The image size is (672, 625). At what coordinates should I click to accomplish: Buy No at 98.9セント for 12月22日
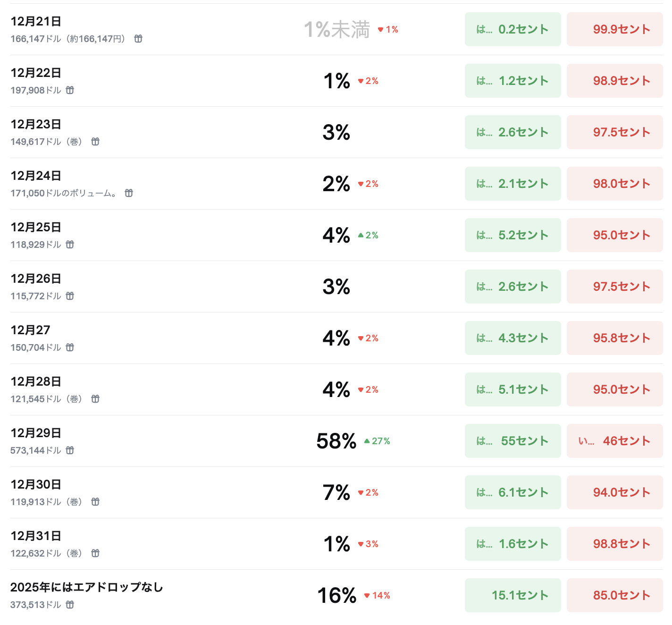(x=614, y=81)
